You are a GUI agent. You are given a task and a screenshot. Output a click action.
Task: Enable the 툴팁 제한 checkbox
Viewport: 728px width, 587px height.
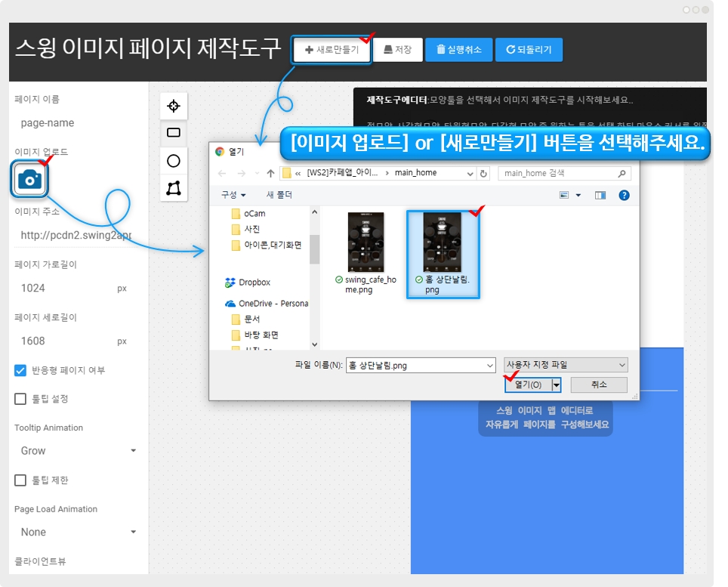pos(21,480)
